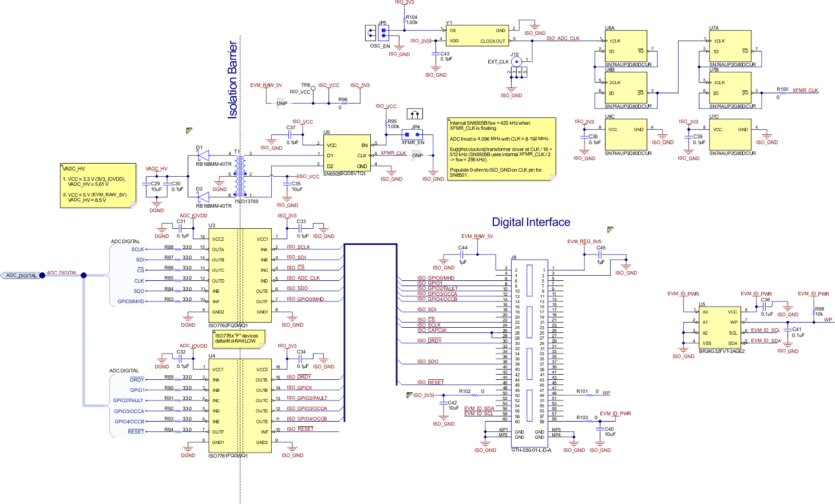Select the U7C power block

point(730,135)
